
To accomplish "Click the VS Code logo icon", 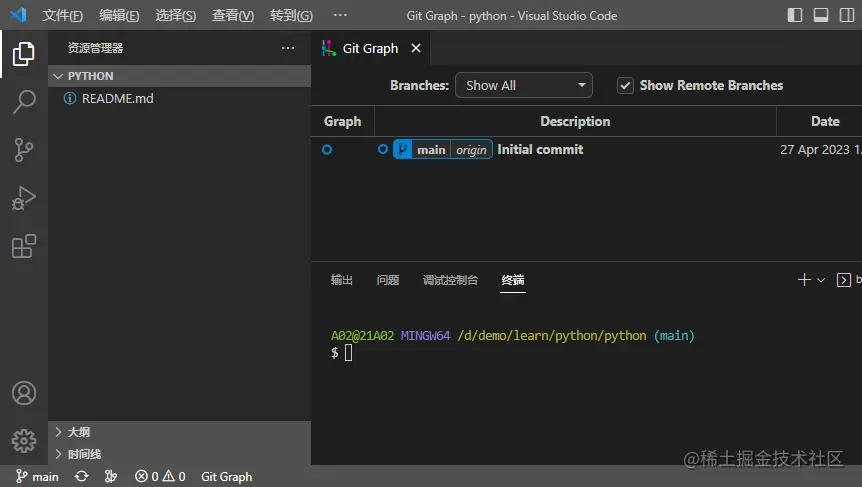I will 18,15.
